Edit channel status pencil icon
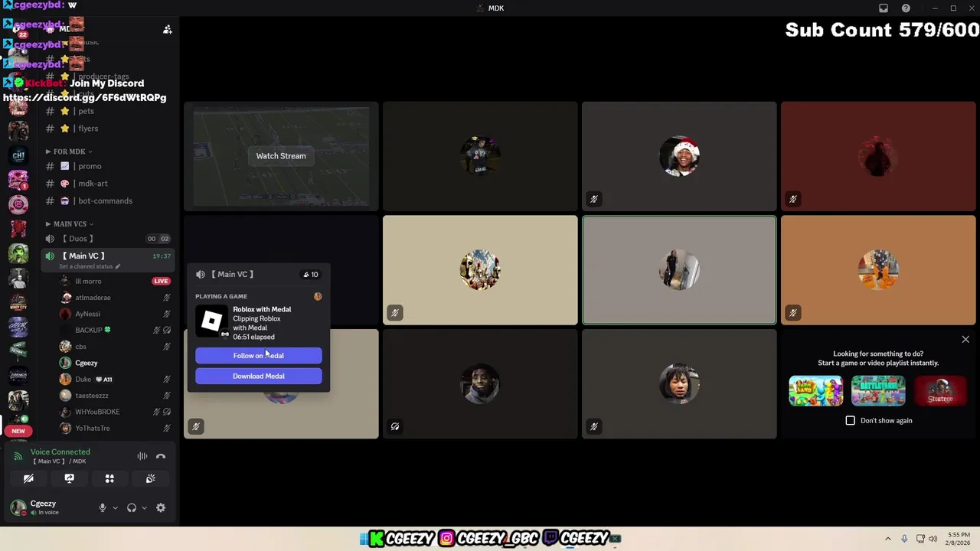 point(118,266)
